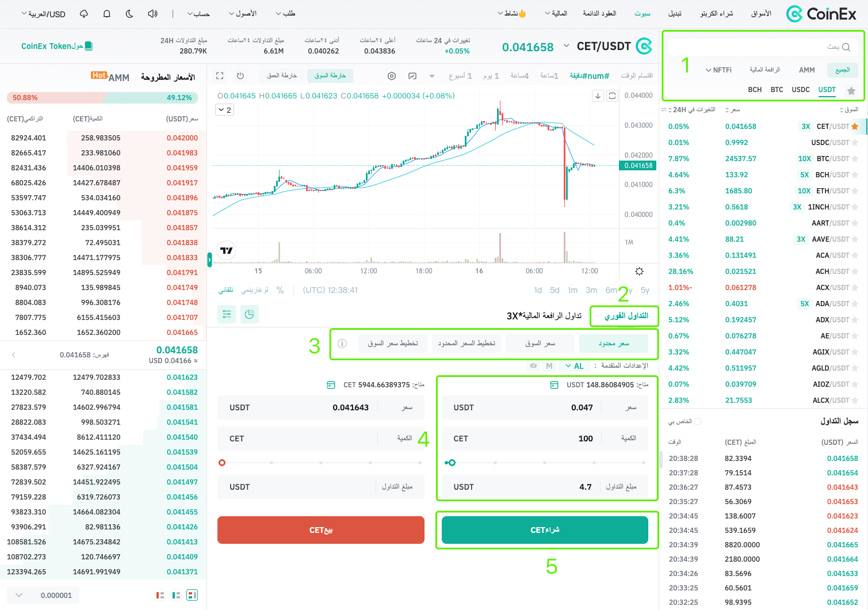Switch to dark mode moon toggle

(x=129, y=14)
